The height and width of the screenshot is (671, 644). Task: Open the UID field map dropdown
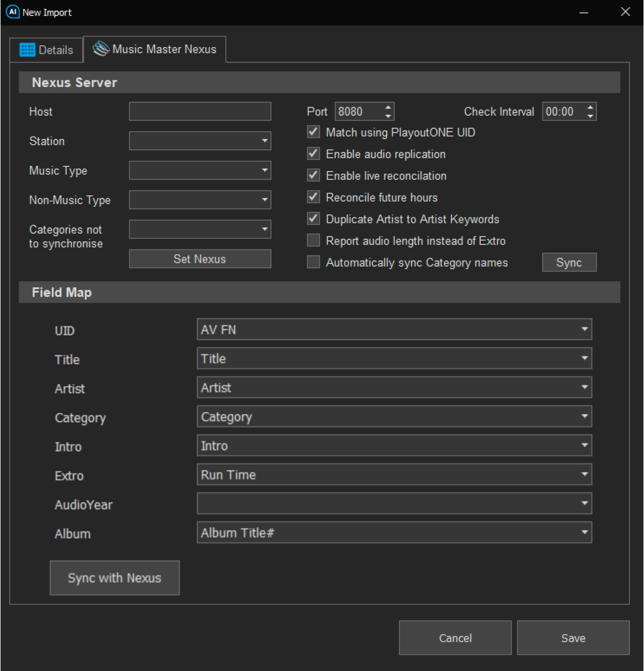(394, 329)
